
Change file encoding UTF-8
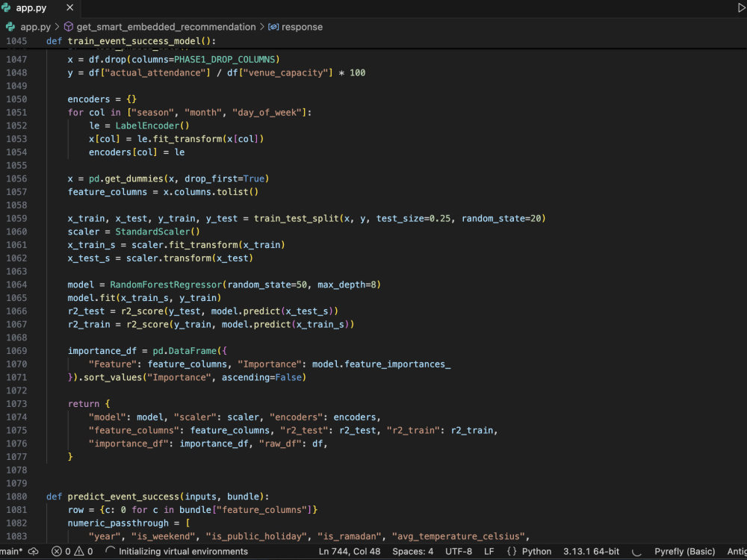click(x=459, y=552)
